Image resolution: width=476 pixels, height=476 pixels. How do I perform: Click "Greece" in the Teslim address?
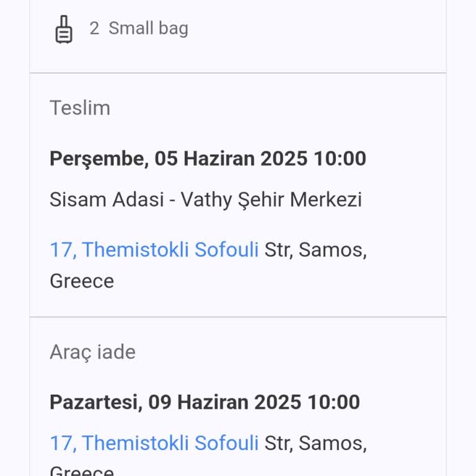82,281
